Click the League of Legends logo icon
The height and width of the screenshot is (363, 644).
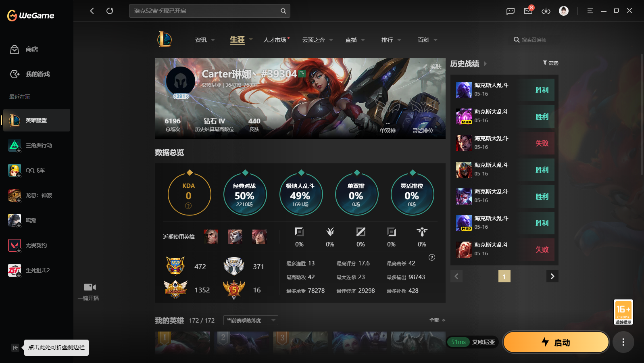165,40
